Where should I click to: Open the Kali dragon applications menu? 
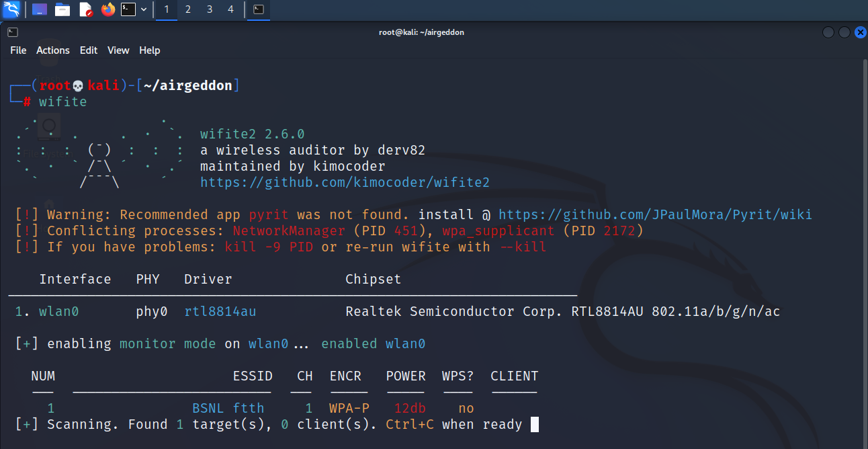pyautogui.click(x=11, y=9)
